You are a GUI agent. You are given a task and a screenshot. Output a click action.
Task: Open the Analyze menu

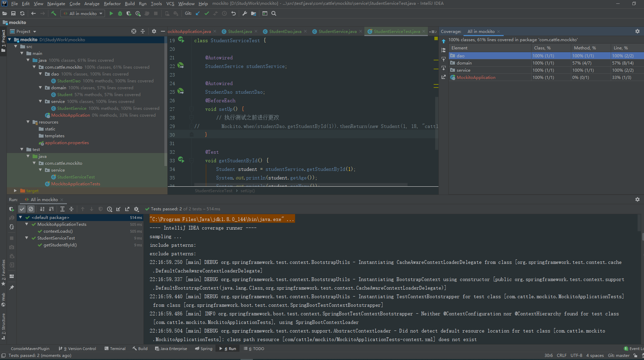tap(92, 3)
